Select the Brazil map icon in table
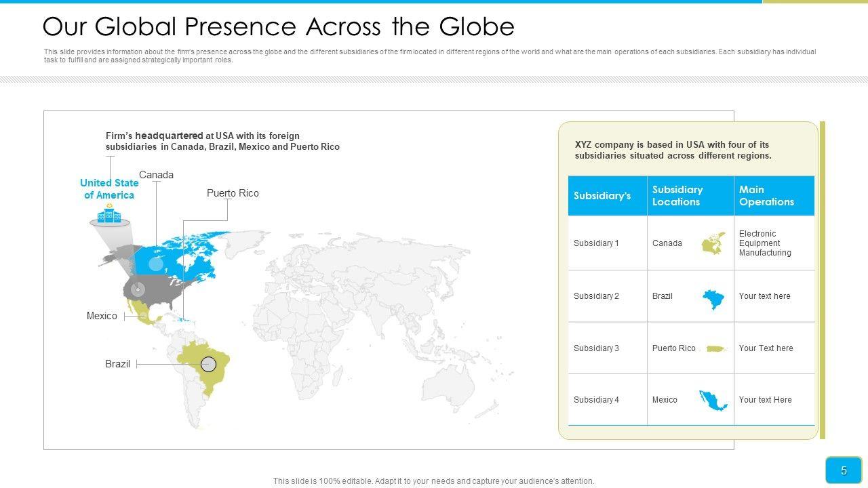The image size is (868, 488). (x=713, y=298)
